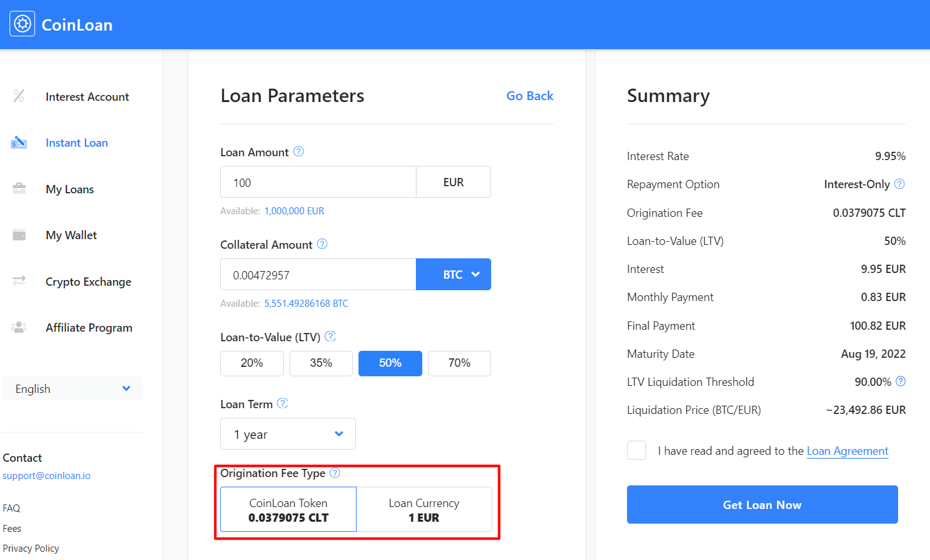Email support@coinloan.io link
The width and height of the screenshot is (930, 560).
pyautogui.click(x=47, y=476)
